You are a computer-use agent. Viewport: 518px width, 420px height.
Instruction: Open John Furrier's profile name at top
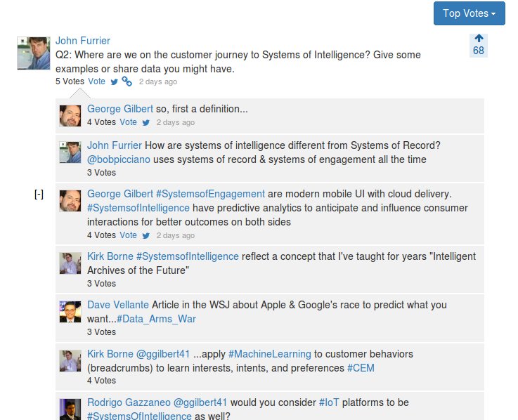coord(83,41)
